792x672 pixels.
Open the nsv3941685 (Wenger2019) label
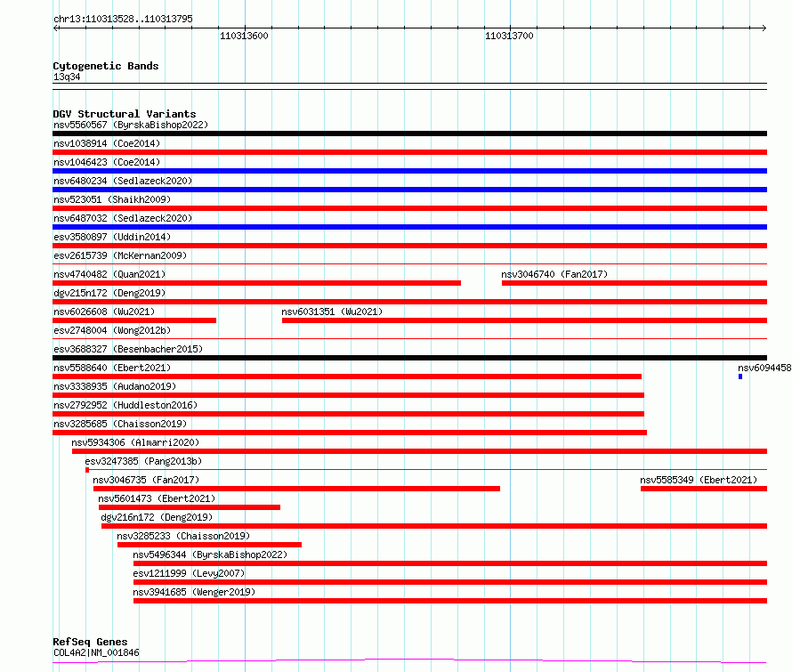(194, 592)
